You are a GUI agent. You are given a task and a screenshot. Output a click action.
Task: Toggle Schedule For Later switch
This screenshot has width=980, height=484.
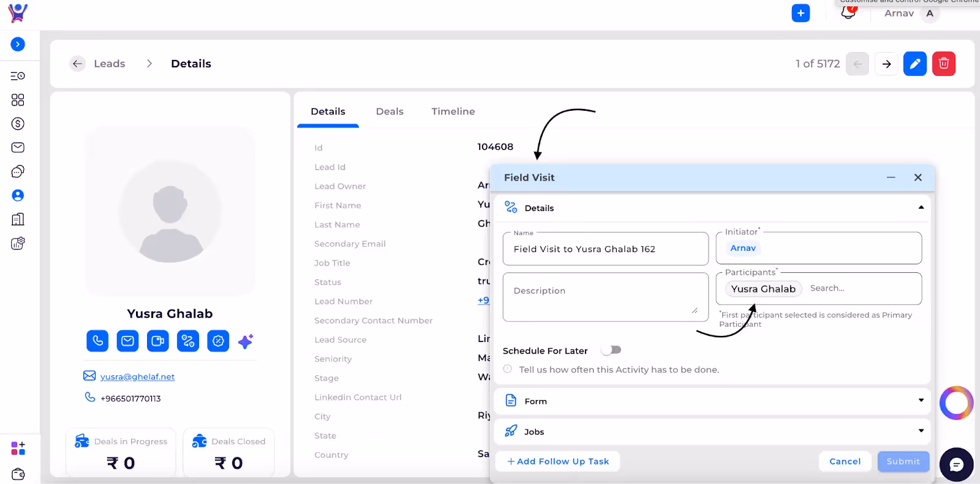pos(611,350)
